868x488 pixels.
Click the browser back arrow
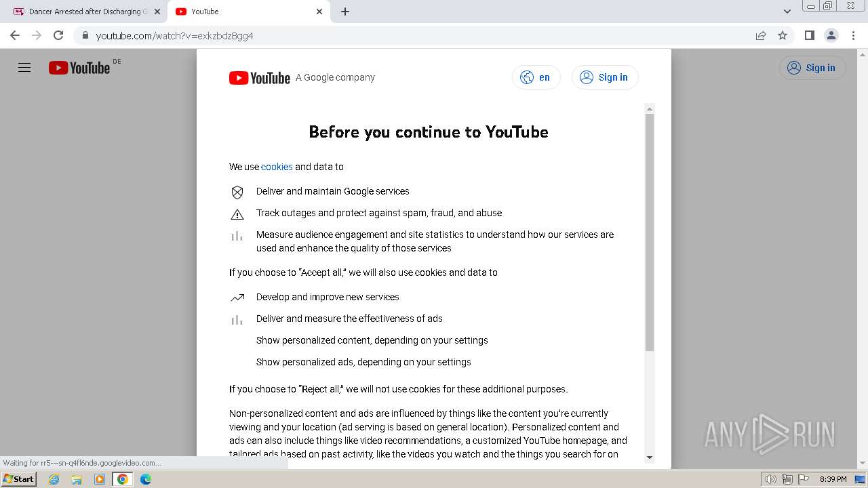(15, 35)
